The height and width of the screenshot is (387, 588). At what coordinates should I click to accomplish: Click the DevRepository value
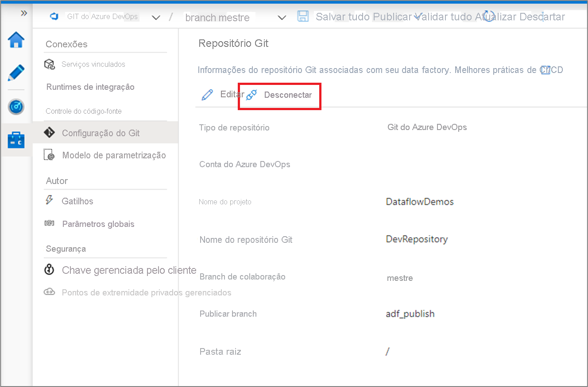pos(417,239)
